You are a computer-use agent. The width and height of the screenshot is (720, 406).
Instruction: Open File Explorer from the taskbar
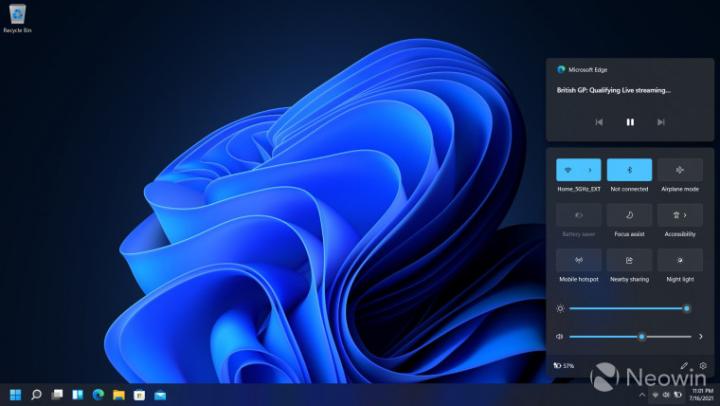click(119, 395)
